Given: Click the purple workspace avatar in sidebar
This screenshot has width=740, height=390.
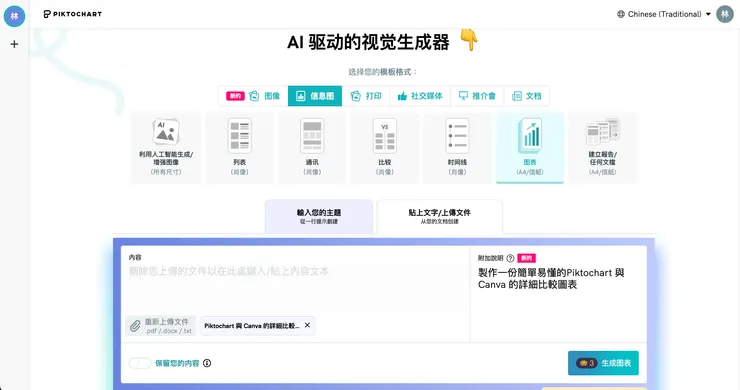Looking at the screenshot, I should [14, 16].
